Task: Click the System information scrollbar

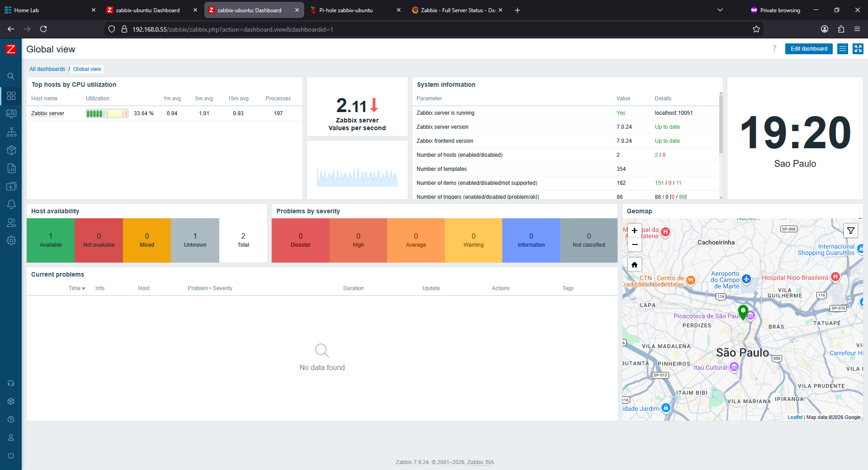Action: tap(721, 124)
